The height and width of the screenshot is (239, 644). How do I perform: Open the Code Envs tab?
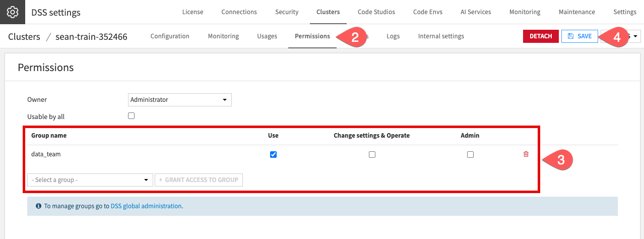428,12
